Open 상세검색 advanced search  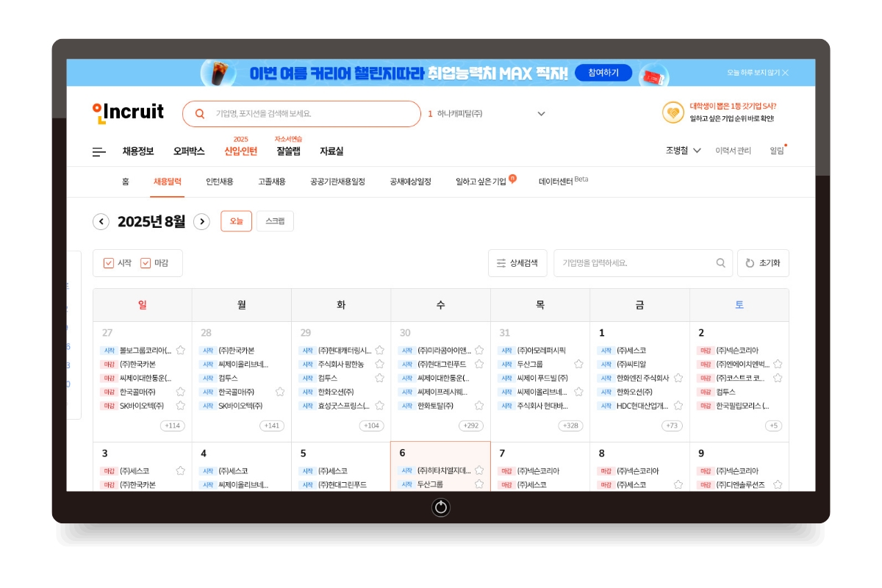point(517,263)
